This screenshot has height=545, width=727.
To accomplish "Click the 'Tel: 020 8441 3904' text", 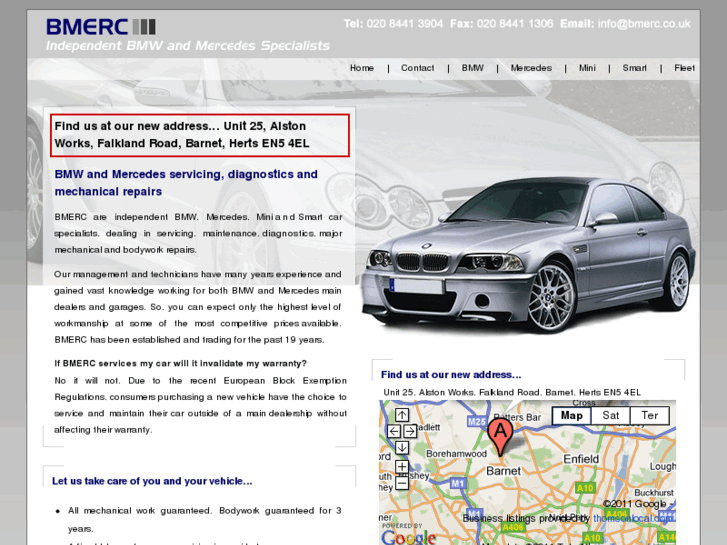I will 393,24.
